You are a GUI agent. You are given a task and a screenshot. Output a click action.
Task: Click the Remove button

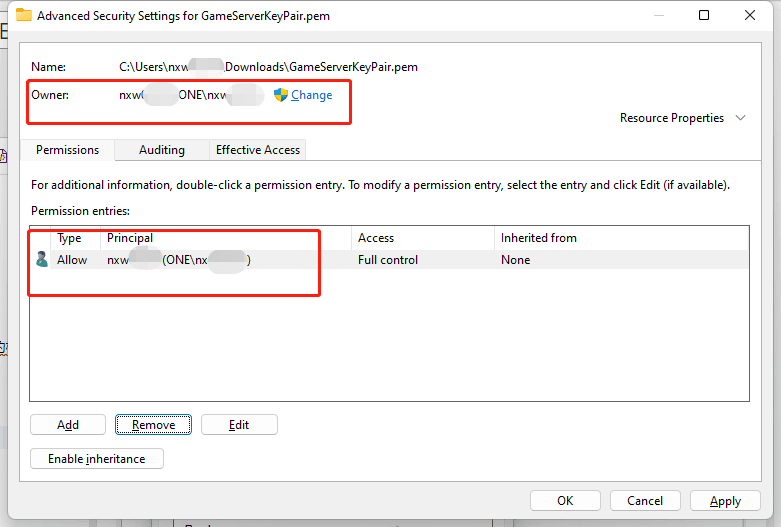point(153,425)
